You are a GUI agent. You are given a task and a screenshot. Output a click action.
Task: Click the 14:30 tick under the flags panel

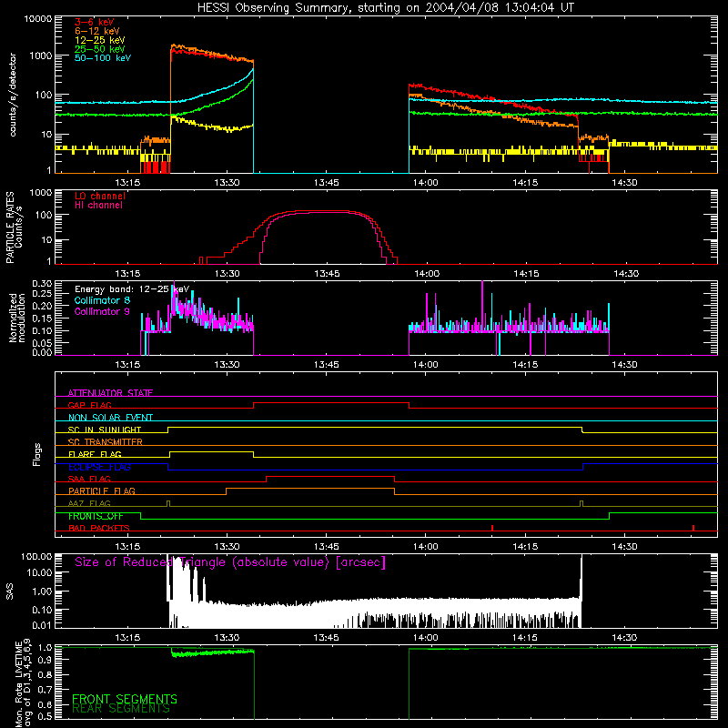click(624, 547)
